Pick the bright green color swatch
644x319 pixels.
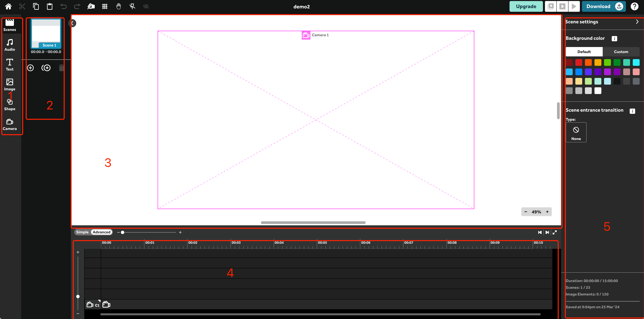607,62
